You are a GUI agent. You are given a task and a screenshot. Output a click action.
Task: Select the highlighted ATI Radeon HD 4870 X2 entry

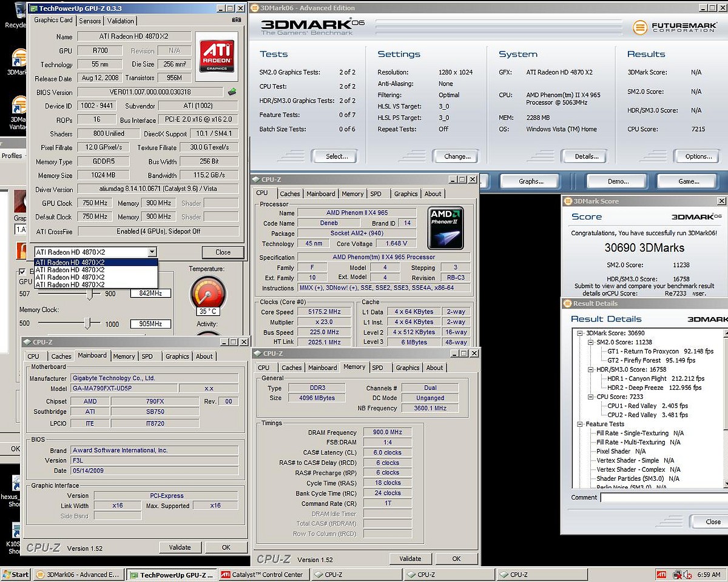tap(96, 263)
